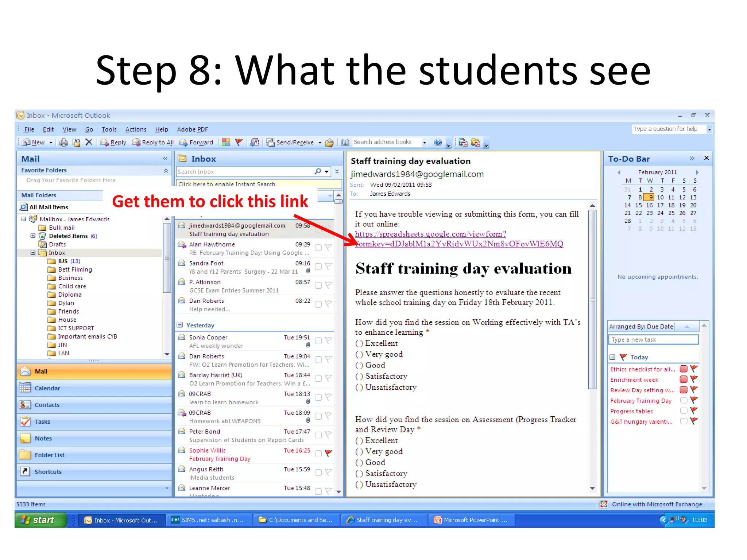Expand the Query Builder double chevron

(337, 171)
